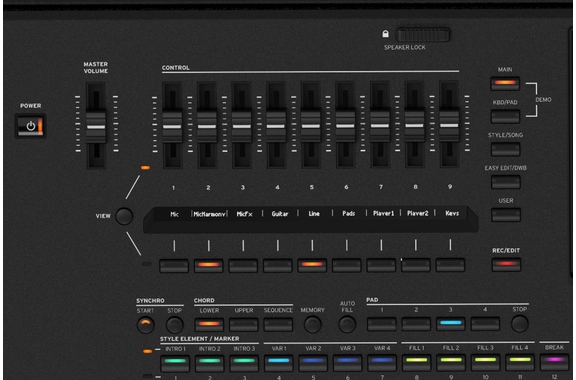
Task: Select the MAIN slider mode button
Action: [x=505, y=83]
